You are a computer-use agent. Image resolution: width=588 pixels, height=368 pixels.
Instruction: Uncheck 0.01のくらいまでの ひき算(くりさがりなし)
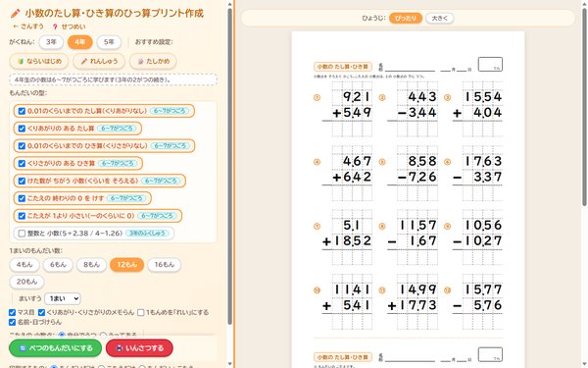pos(22,146)
